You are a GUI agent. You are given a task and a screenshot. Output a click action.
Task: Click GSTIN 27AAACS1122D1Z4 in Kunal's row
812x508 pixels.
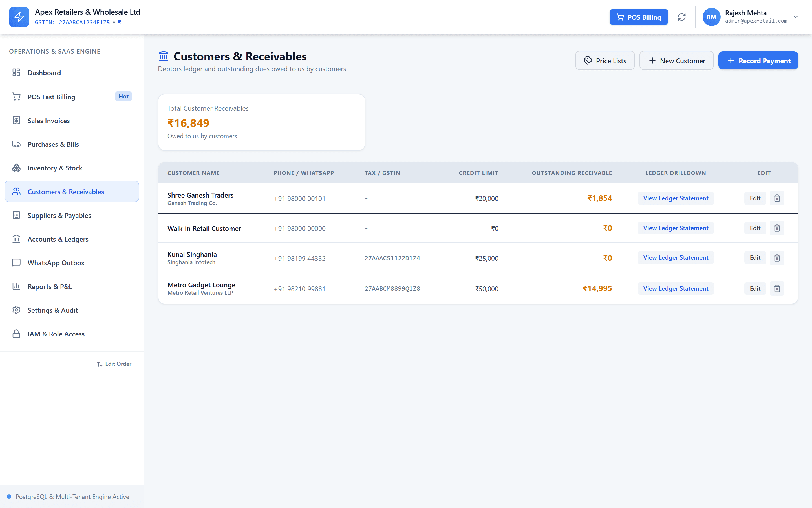pos(392,258)
